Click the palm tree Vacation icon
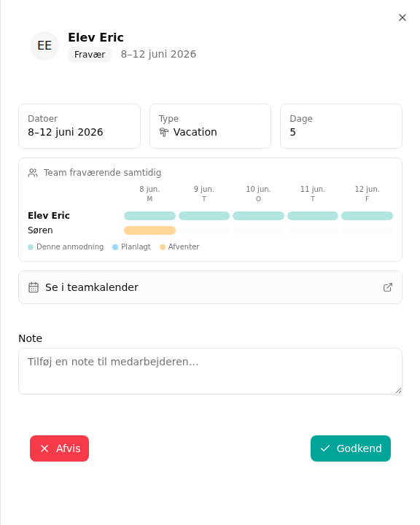Viewport: 420px width, 525px height. 164,132
